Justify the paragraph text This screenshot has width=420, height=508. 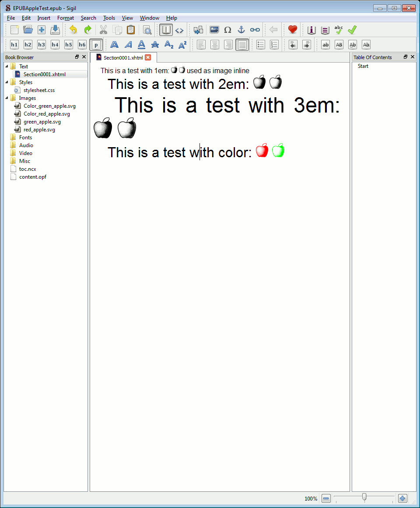point(242,45)
